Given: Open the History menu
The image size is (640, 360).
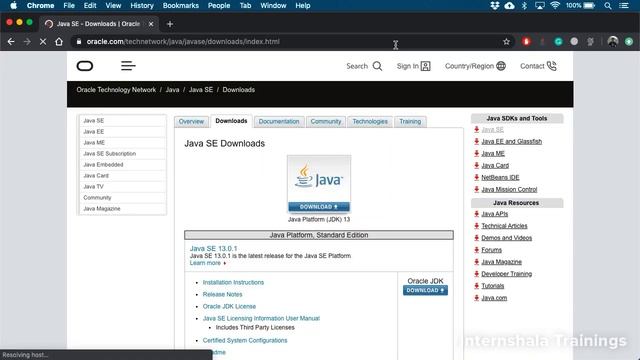Looking at the screenshot, I should (x=142, y=6).
